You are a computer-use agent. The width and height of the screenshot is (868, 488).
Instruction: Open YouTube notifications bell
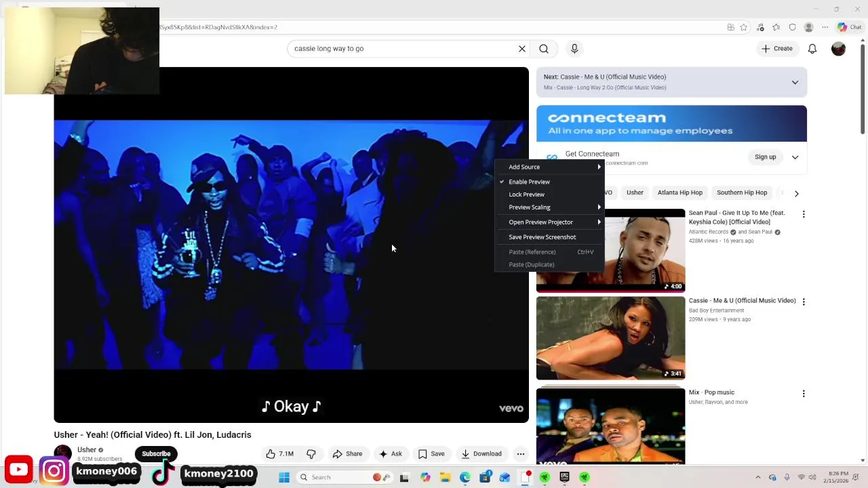coord(812,49)
